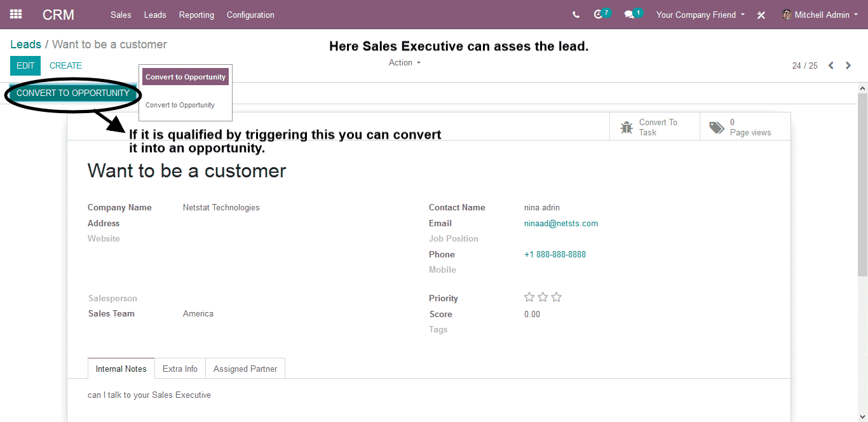Screen dimensions: 868x422
Task: Click the debug tools X icon
Action: pos(761,15)
